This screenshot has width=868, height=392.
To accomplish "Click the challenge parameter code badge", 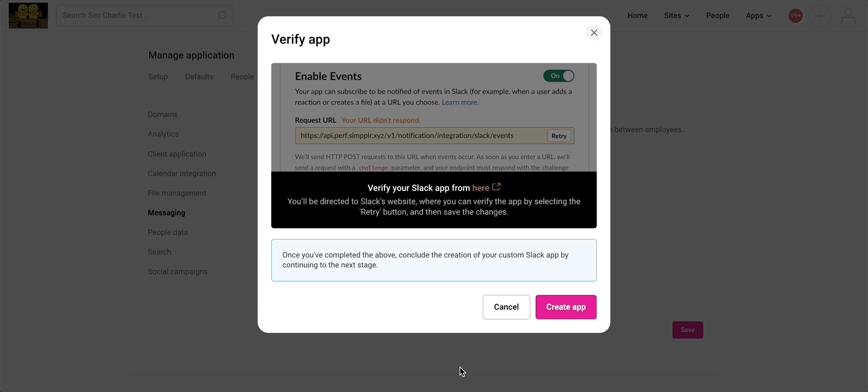I will (x=373, y=168).
